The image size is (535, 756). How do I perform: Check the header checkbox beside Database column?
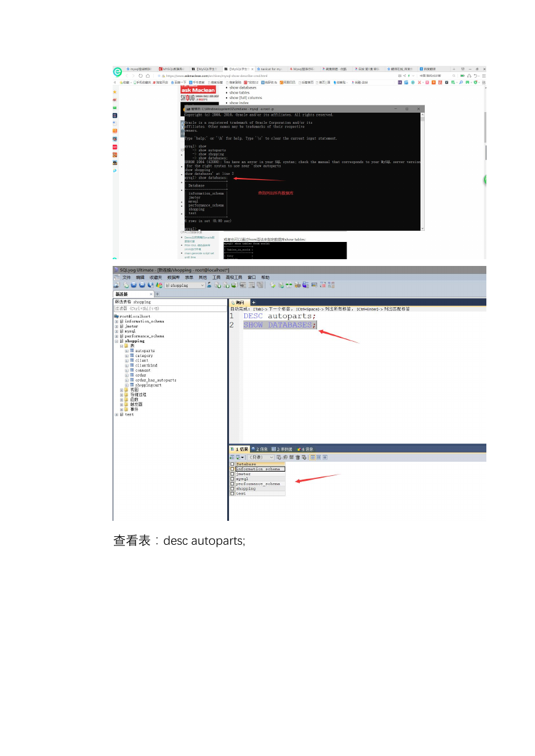232,464
